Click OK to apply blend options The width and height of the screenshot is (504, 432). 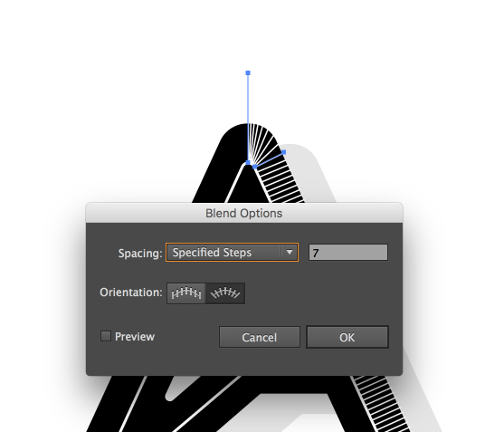pos(347,337)
